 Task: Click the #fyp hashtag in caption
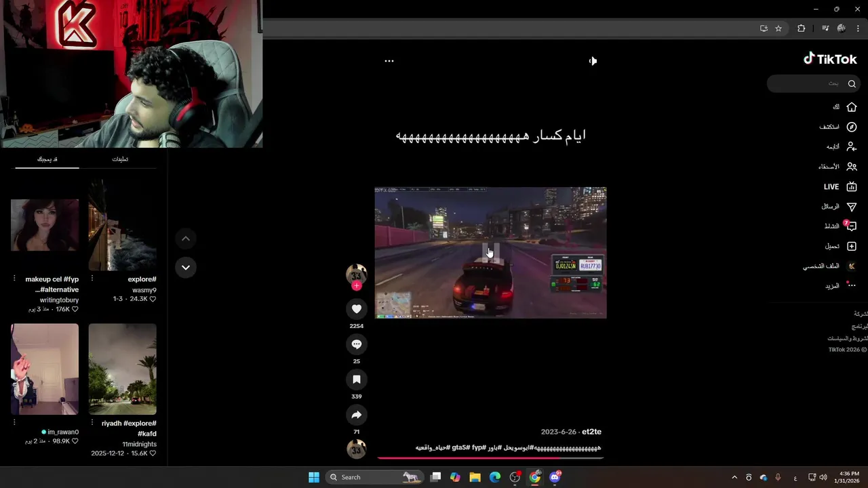(479, 447)
